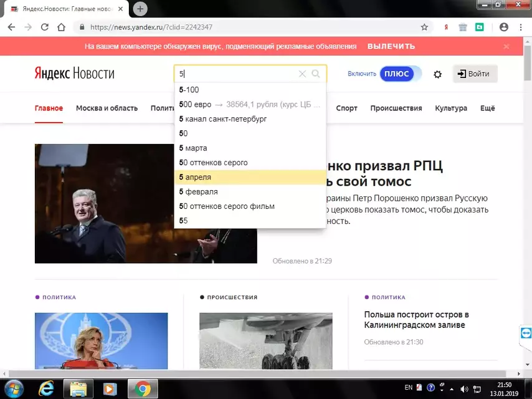Close the Яндекс.Новости tab

120,9
